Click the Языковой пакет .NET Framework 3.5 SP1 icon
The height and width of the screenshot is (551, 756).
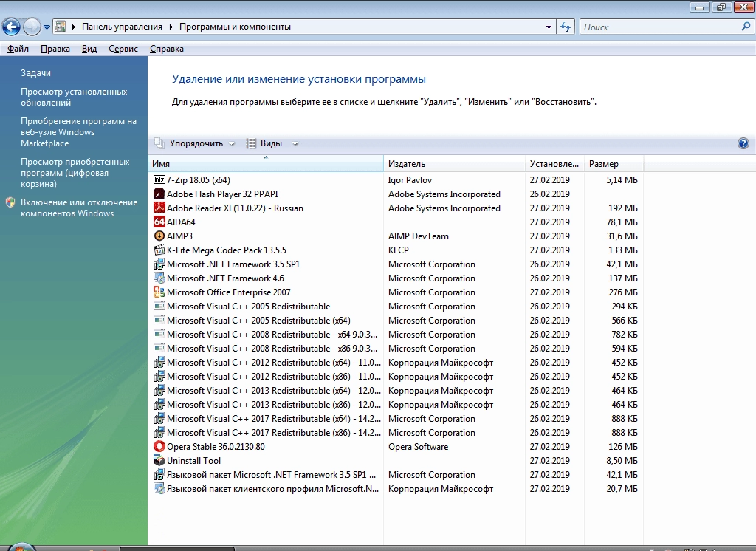(159, 474)
